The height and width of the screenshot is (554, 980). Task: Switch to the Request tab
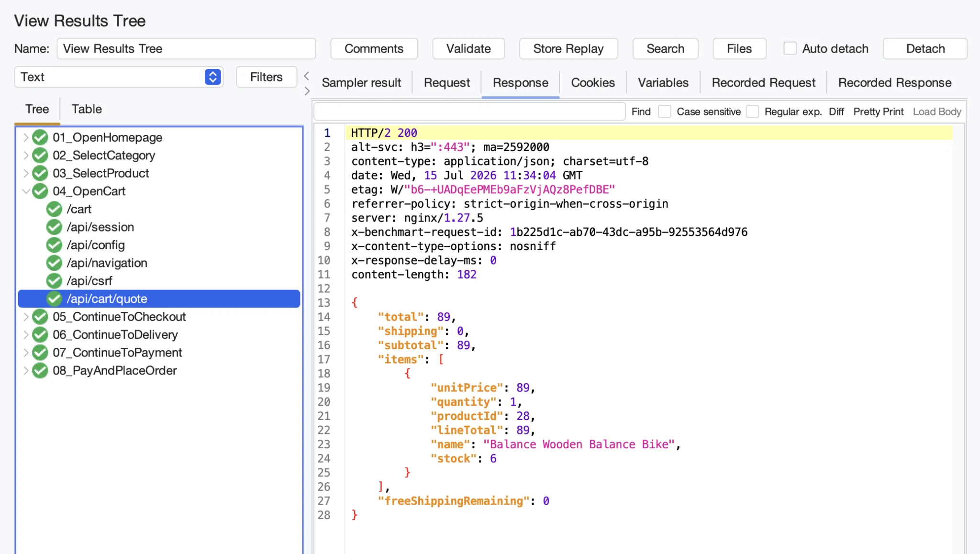click(447, 83)
